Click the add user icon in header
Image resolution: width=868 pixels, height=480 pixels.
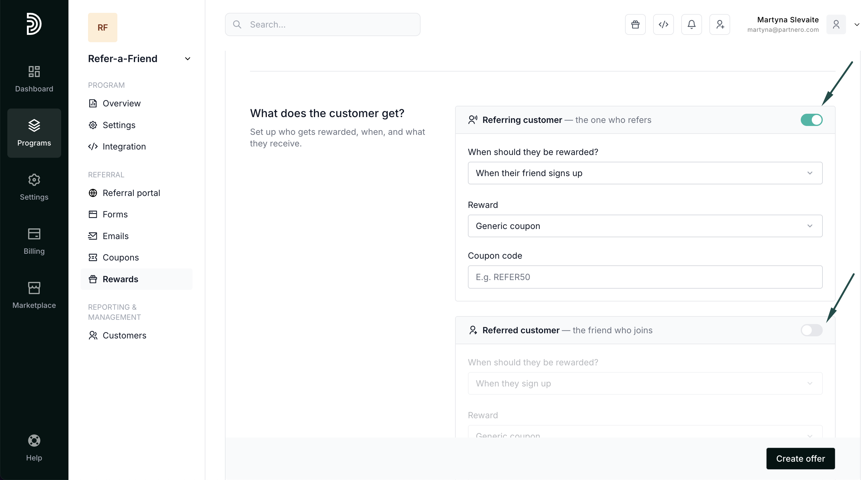(719, 24)
